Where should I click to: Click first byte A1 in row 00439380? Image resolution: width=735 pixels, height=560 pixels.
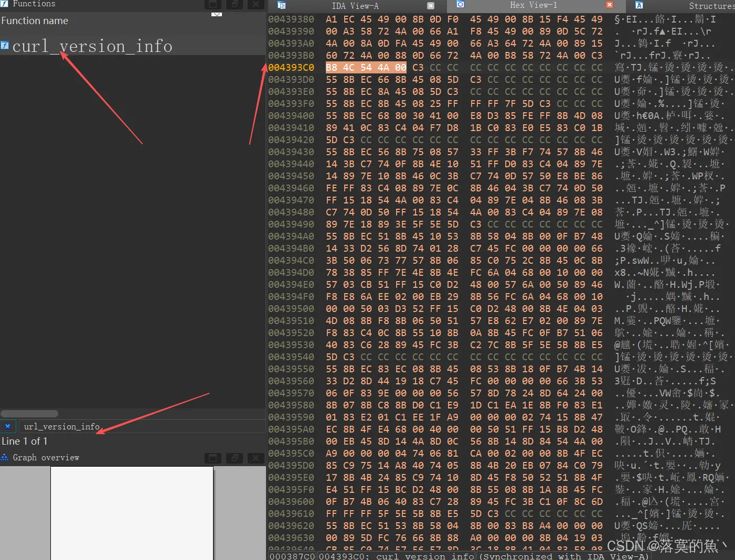coord(332,19)
